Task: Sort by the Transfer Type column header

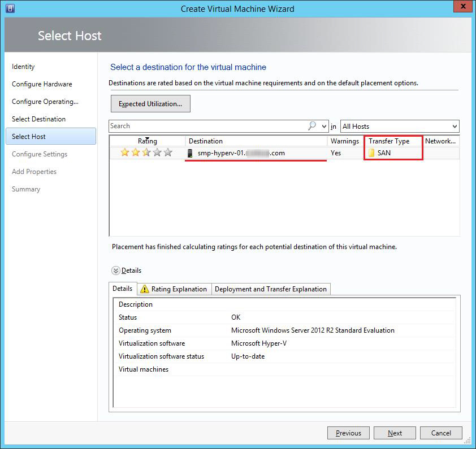Action: click(x=389, y=141)
